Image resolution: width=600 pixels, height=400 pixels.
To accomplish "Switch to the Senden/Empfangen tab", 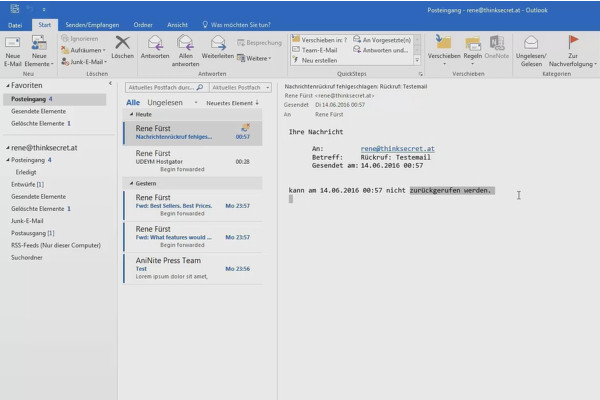I will pos(92,25).
